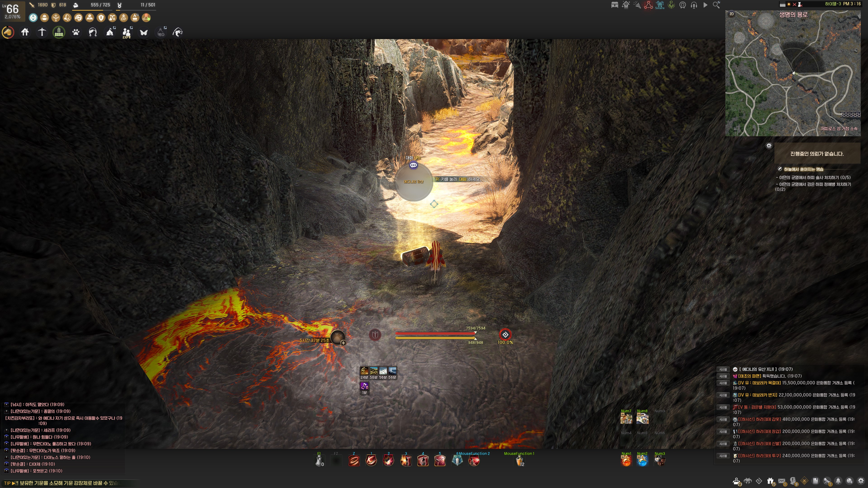868x488 pixels.
Task: Toggle the minimap 2D view button
Action: tap(731, 14)
